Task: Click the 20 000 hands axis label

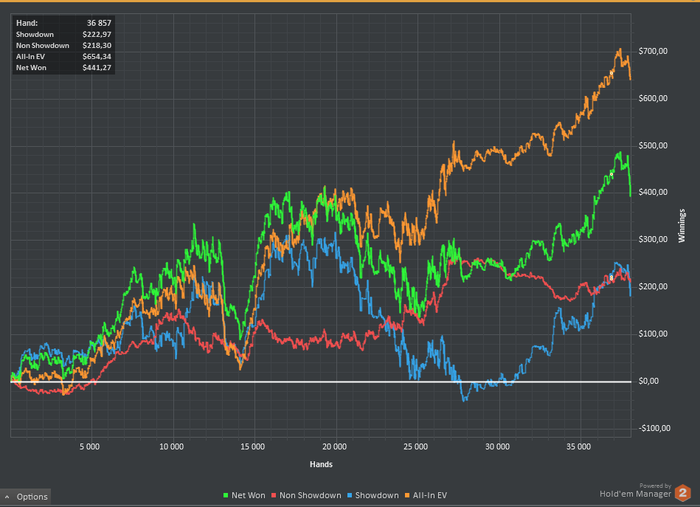Action: tap(334, 447)
